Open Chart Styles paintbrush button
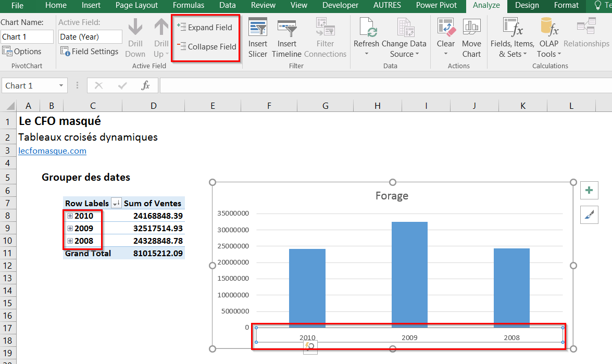 click(x=589, y=215)
